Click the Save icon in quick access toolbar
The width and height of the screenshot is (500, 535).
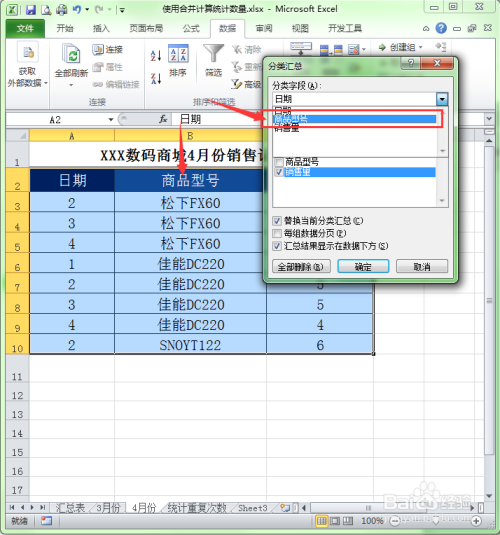coord(30,9)
